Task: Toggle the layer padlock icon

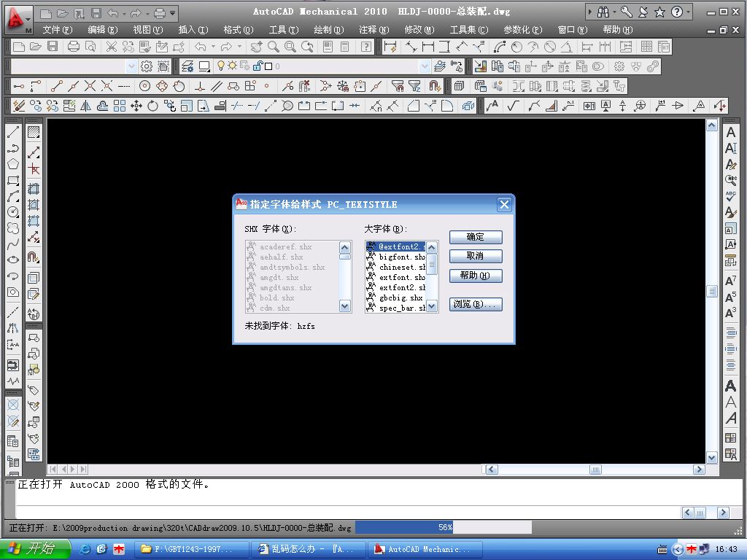Action: click(258, 66)
